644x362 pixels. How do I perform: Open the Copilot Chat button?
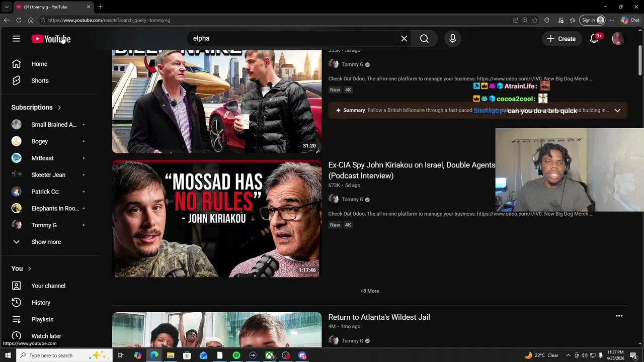click(630, 20)
